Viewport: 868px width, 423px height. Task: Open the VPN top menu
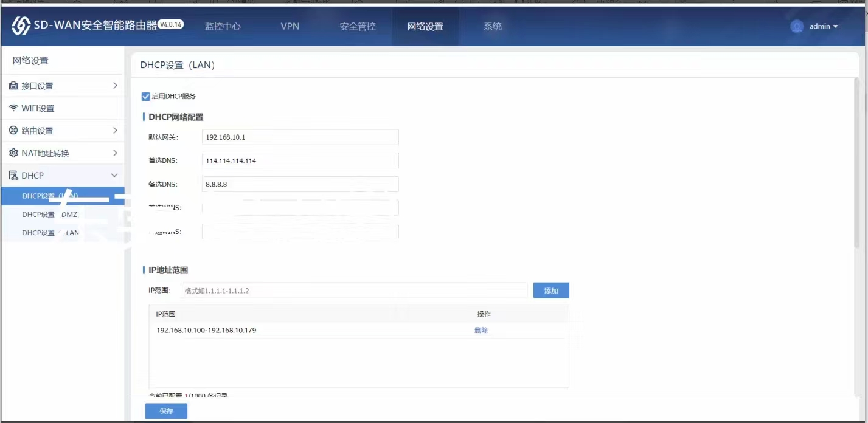pyautogui.click(x=290, y=26)
